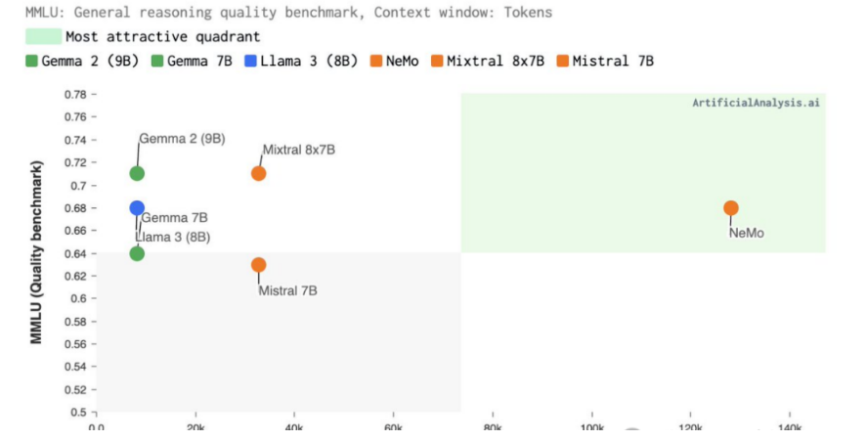Toggle Llama 3 (8B) legend entry
868x441 pixels.
[x=301, y=61]
